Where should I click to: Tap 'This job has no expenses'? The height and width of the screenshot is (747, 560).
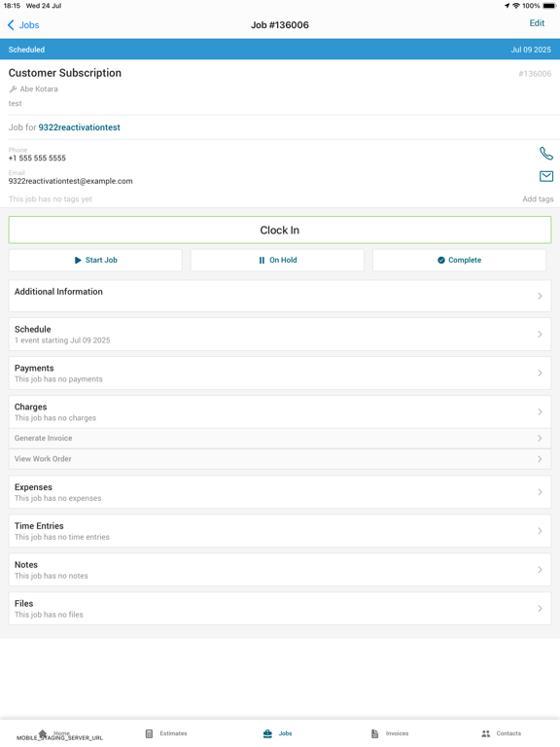click(x=57, y=498)
